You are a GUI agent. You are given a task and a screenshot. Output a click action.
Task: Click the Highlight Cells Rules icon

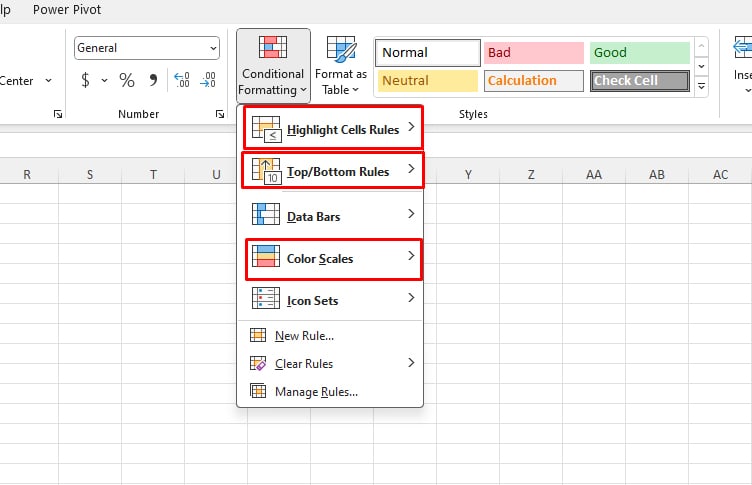coord(266,129)
